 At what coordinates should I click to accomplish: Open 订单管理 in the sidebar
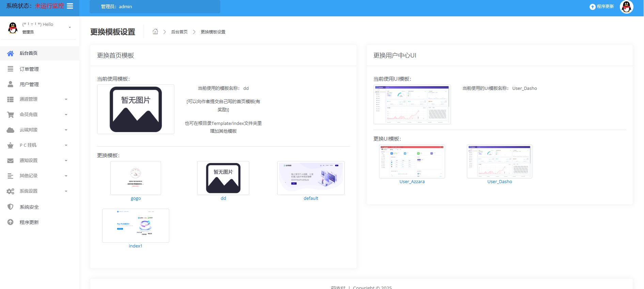29,69
